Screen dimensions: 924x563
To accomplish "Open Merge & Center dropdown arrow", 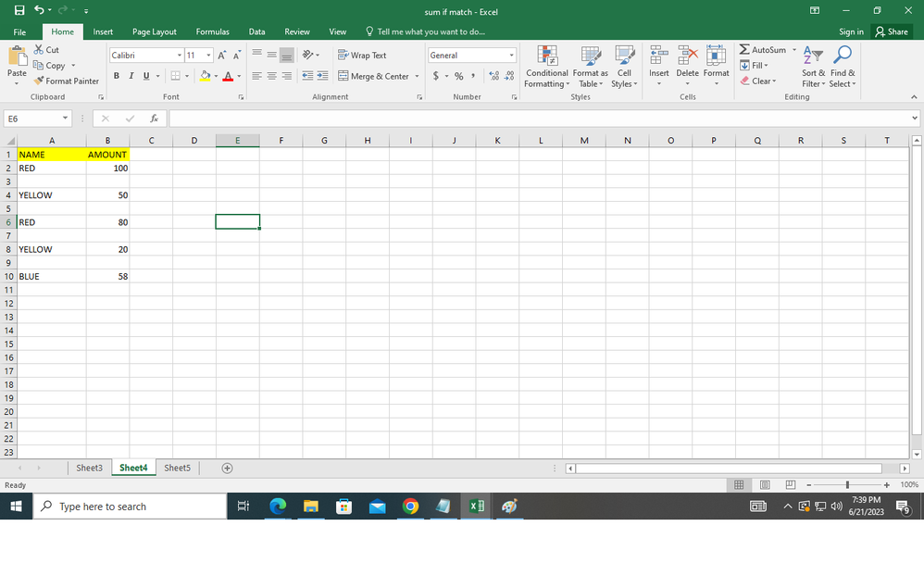I will pos(417,76).
